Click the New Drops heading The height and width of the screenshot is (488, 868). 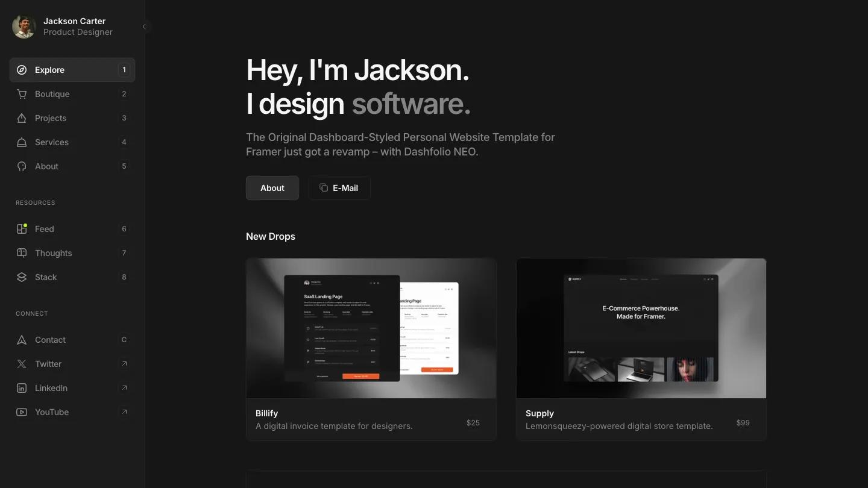pos(271,236)
